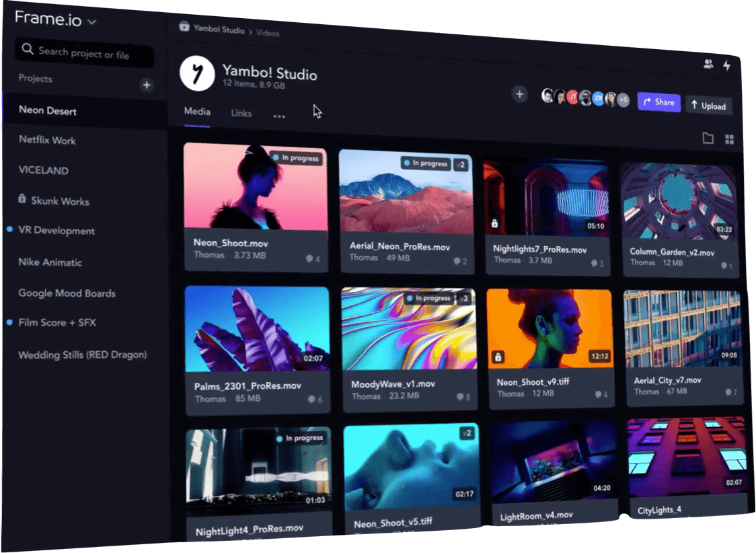Expand v2 version stack on Aerial_Neon_ProRes
Image resolution: width=756 pixels, height=553 pixels.
pos(461,164)
